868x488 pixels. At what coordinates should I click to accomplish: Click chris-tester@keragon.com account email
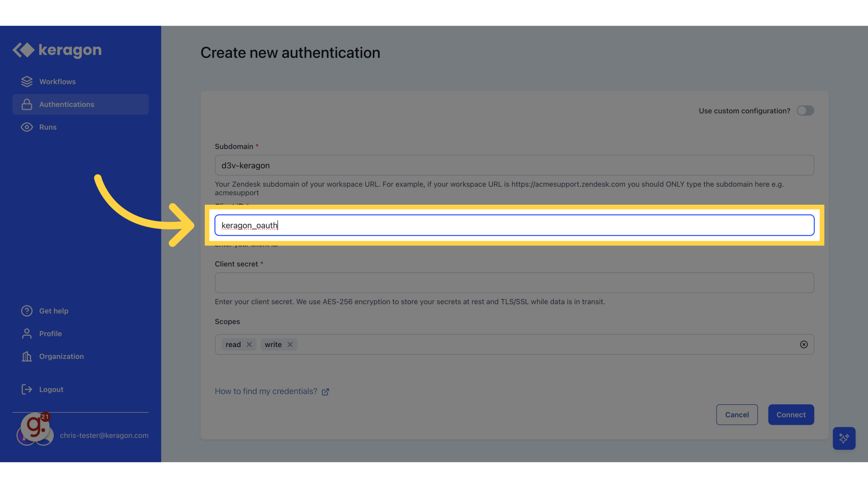pyautogui.click(x=104, y=436)
